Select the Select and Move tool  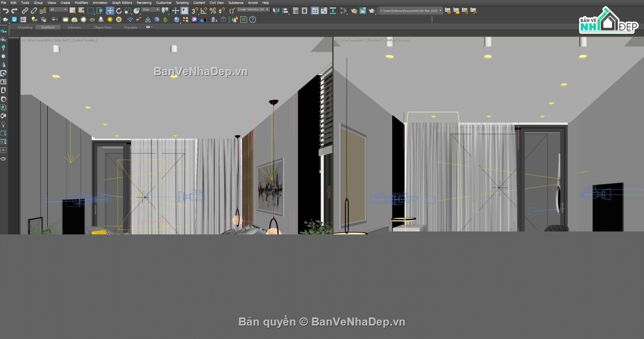tap(109, 10)
